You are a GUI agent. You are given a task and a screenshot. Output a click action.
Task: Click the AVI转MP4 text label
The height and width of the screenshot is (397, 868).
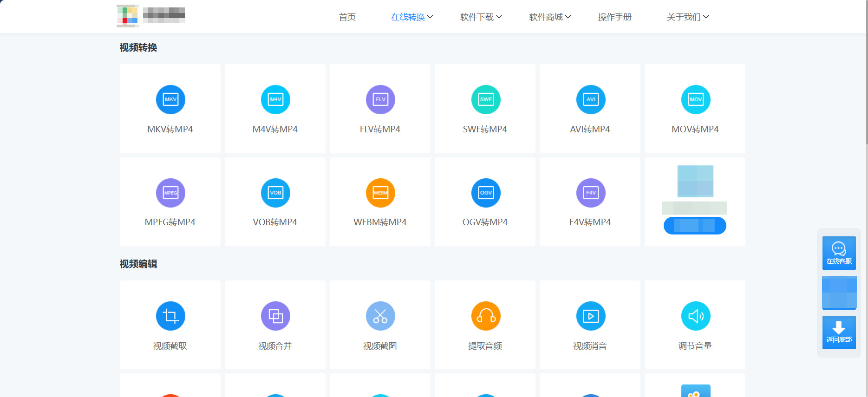(x=590, y=130)
